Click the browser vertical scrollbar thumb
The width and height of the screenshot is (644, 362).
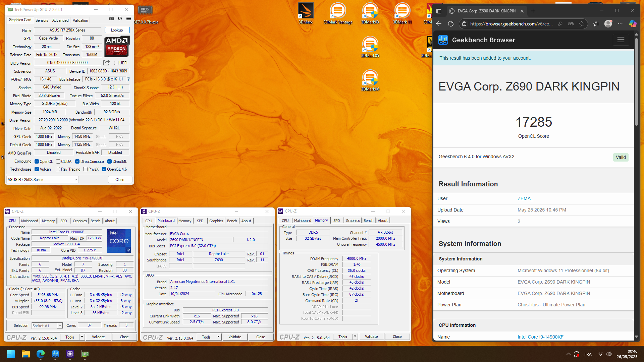tap(636, 82)
